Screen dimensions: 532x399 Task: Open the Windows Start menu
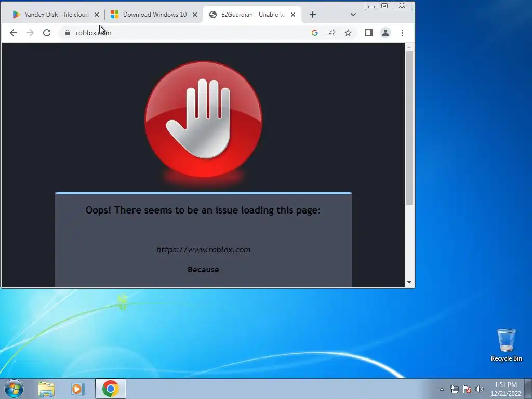point(14,389)
